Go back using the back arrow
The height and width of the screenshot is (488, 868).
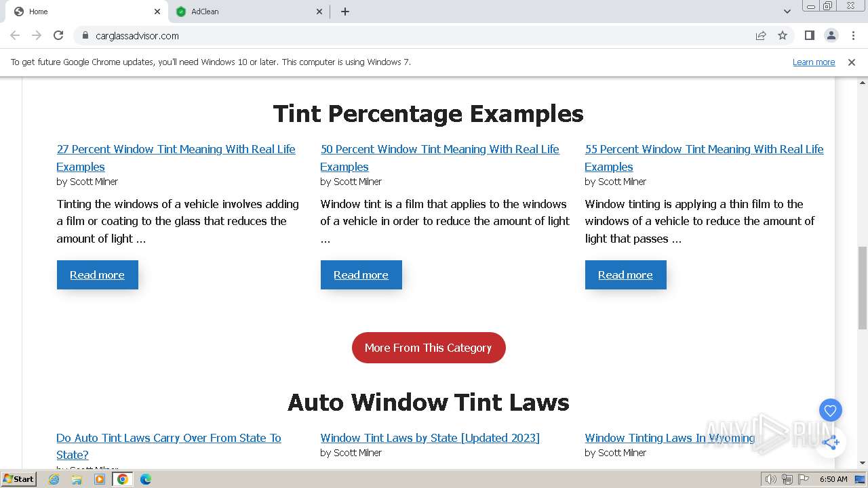pyautogui.click(x=15, y=35)
